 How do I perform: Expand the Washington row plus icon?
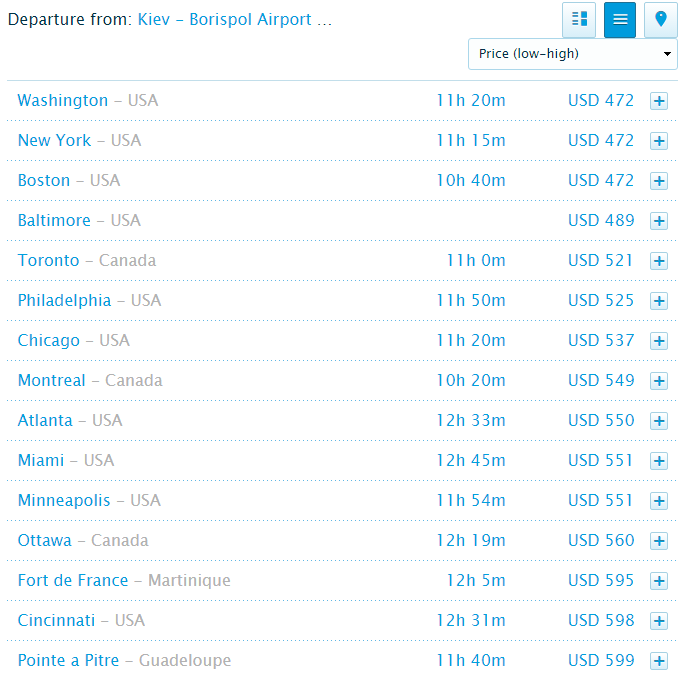pos(659,101)
